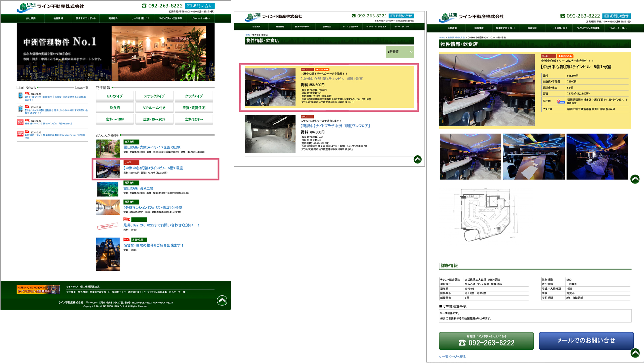Select リース店舗とは？ in the homepage nav bar

pos(140,18)
